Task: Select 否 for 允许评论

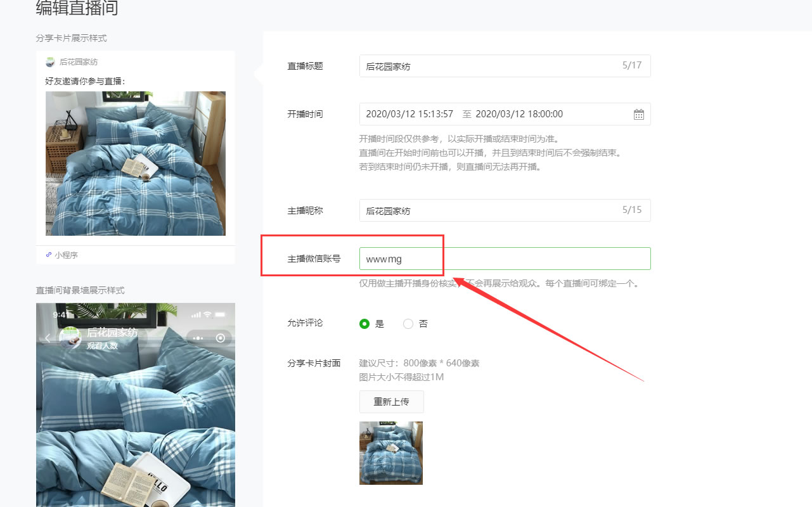Action: (408, 324)
